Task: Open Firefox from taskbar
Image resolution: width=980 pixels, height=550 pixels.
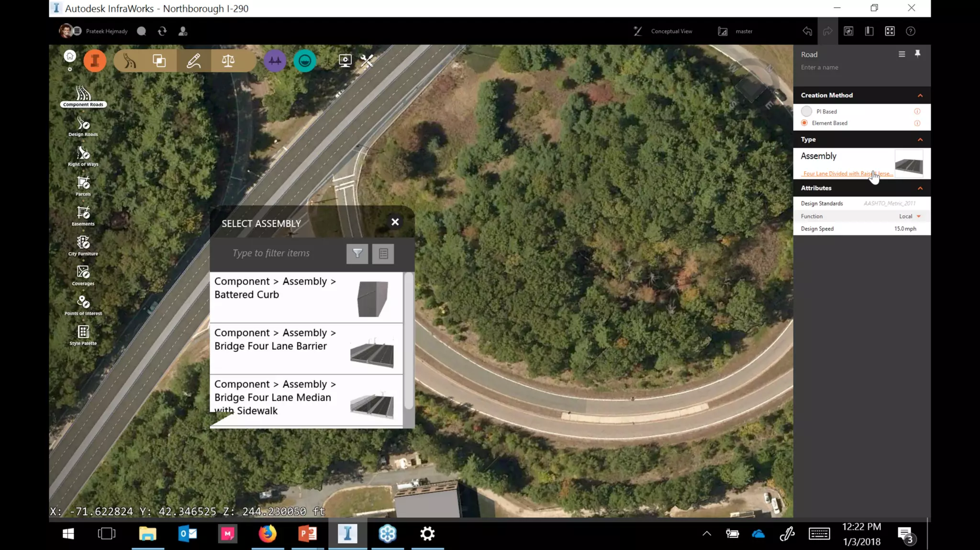Action: 267,534
